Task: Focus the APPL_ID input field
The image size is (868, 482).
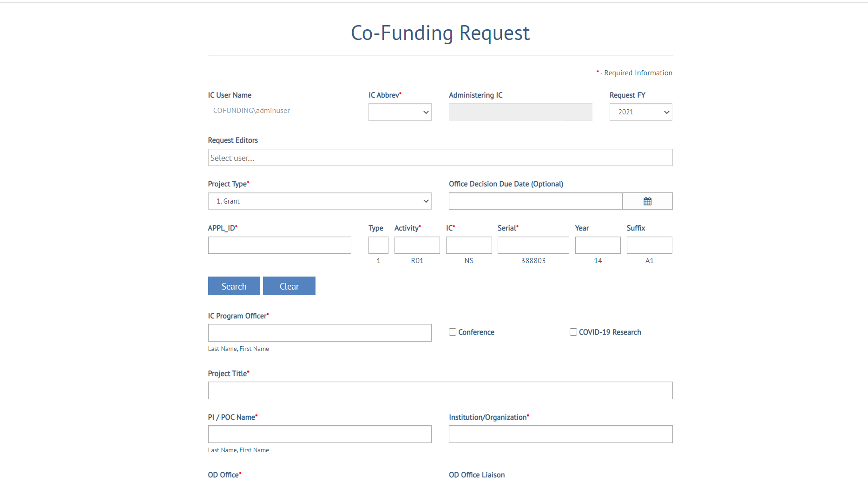Action: tap(279, 245)
